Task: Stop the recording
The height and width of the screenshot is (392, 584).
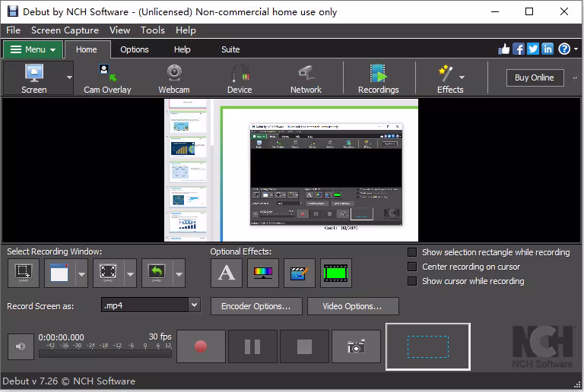Action: [x=304, y=346]
